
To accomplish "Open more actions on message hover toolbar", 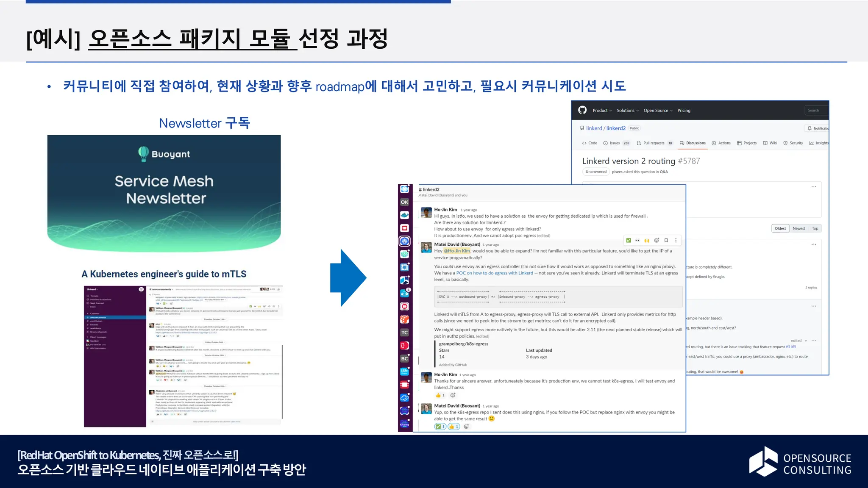I will [x=676, y=240].
